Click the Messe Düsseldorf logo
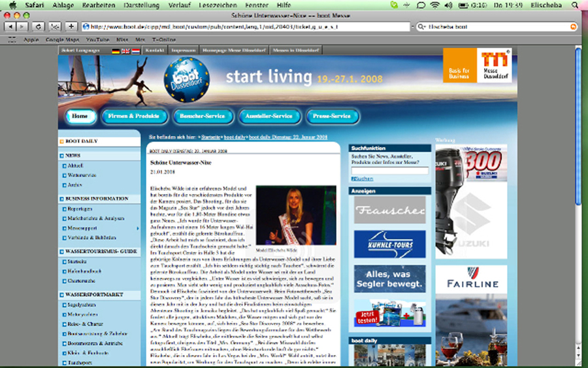The image size is (588, 368). pyautogui.click(x=493, y=67)
